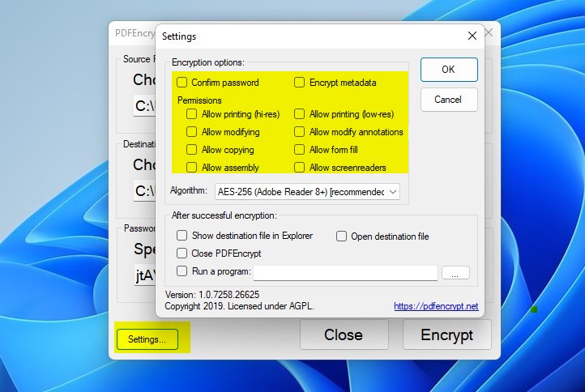585x392 pixels.
Task: Check Allow printing (low-res)
Action: (299, 113)
